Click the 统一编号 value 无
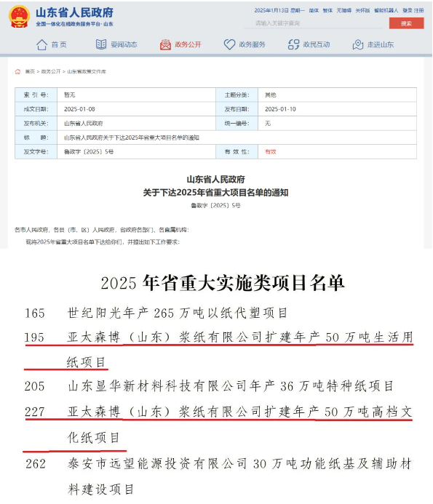This screenshot has width=433, height=504. 268,123
